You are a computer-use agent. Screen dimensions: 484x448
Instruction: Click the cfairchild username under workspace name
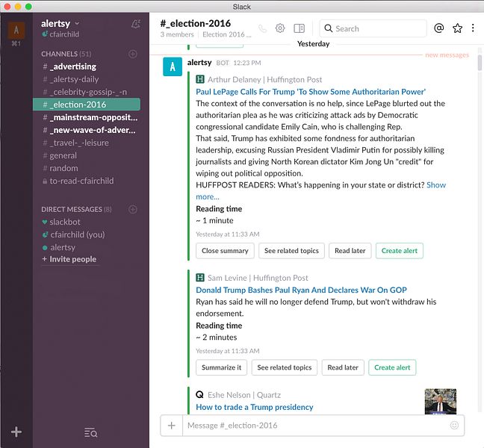(x=64, y=34)
